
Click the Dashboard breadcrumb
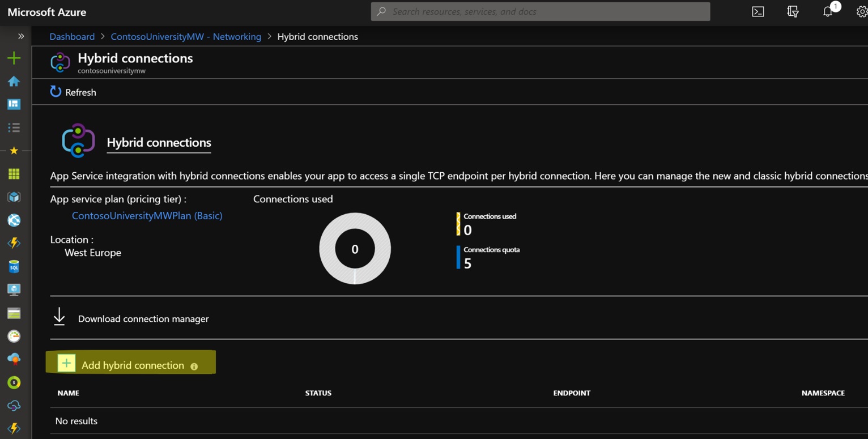(x=72, y=36)
